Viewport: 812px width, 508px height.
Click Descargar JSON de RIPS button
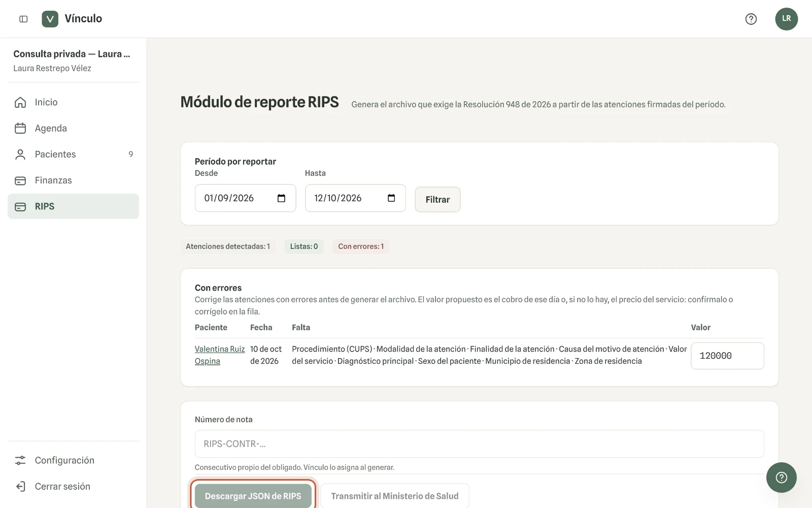pyautogui.click(x=253, y=496)
